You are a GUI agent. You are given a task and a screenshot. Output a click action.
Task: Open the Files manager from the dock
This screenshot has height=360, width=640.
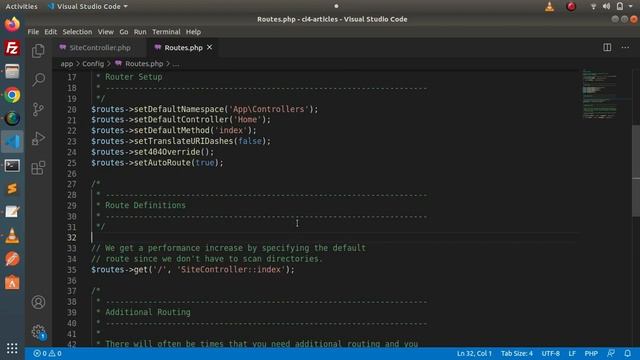(x=12, y=72)
